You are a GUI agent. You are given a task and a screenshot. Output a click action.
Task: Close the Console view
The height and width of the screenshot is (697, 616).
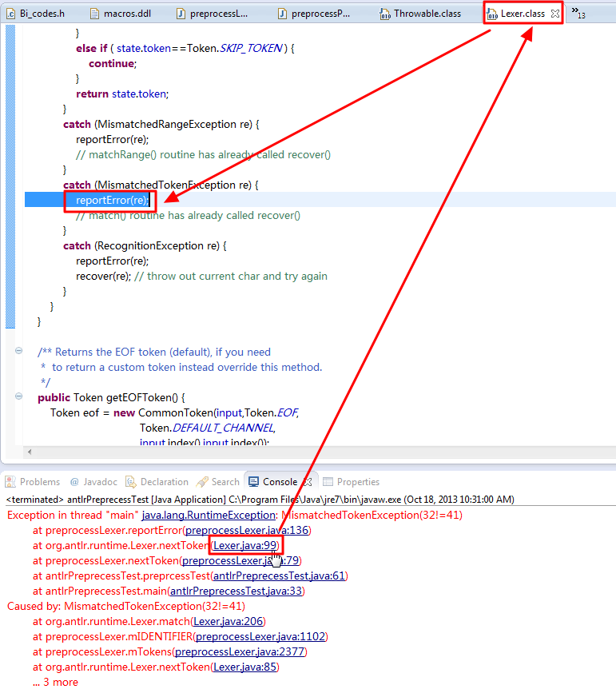[x=308, y=482]
